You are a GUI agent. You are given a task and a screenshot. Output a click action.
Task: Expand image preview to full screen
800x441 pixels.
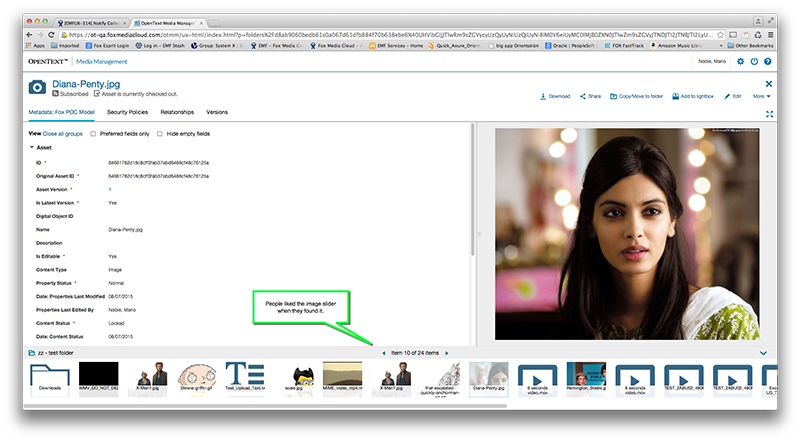768,114
